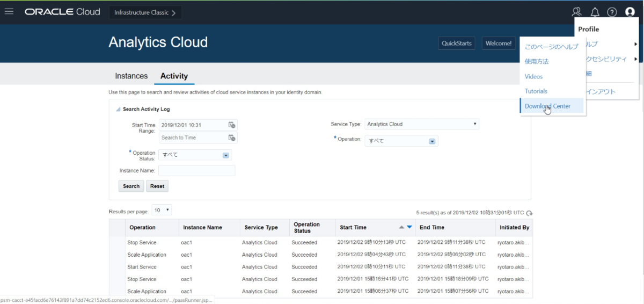Open the notifications bell
The width and height of the screenshot is (644, 304).
coord(595,12)
